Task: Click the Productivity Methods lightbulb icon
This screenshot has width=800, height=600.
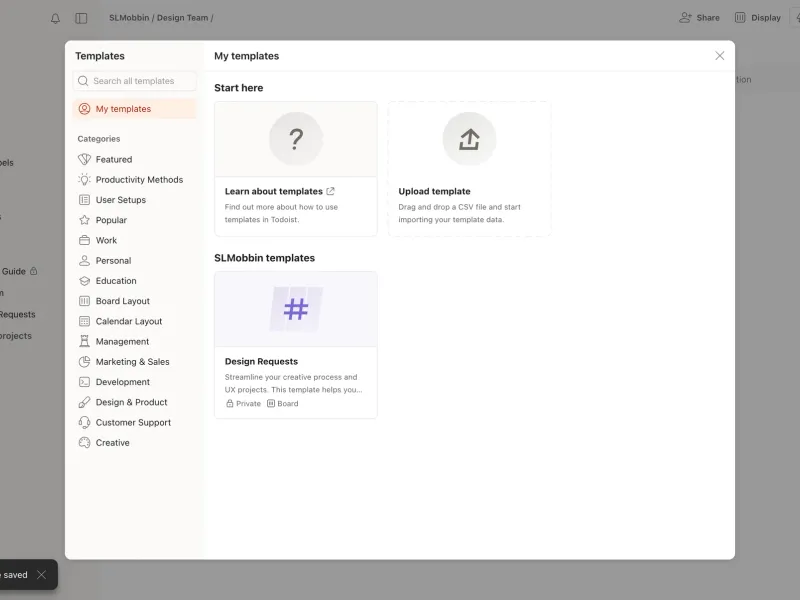Action: [84, 180]
